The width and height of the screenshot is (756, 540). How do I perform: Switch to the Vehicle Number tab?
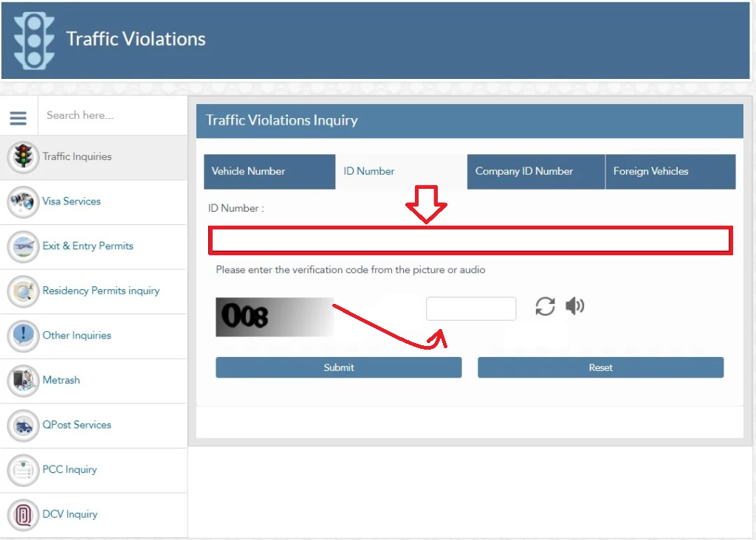point(269,171)
